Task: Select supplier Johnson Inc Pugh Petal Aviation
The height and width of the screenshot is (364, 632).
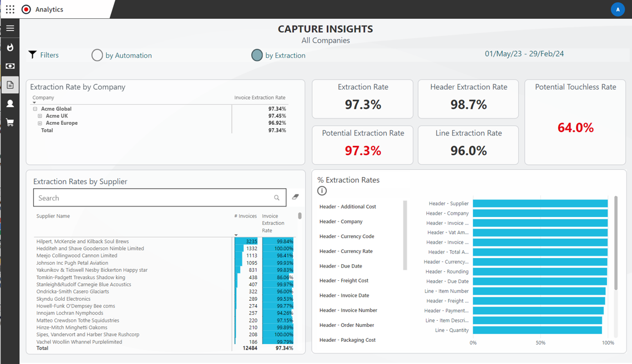Action: tap(72, 263)
